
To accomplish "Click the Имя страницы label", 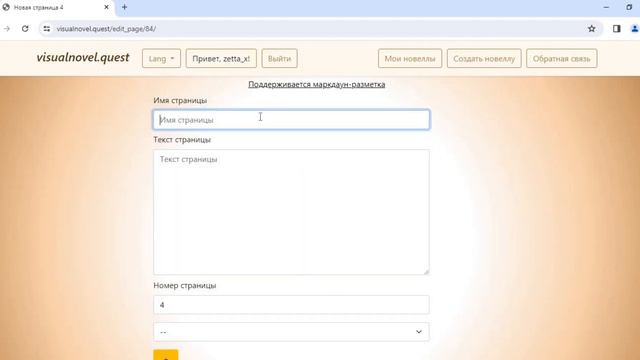I will tap(180, 100).
